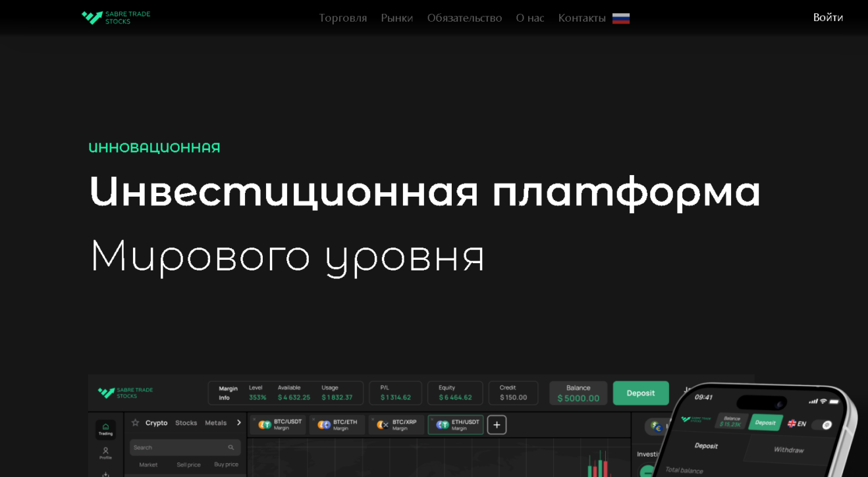Click the Войти login link
Screen dimensions: 868x477
coord(828,18)
